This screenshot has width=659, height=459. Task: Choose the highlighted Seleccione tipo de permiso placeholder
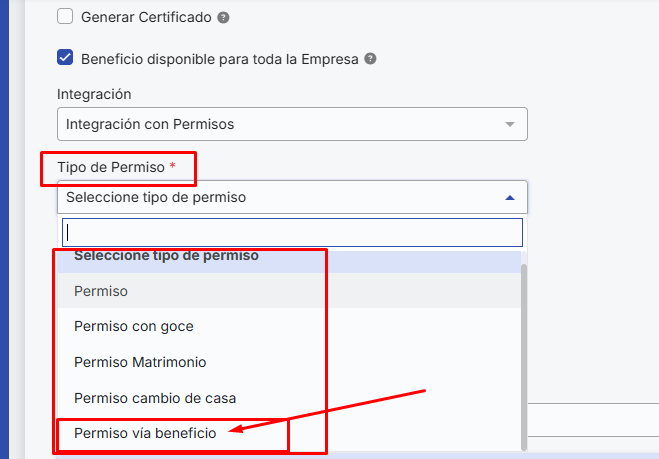(x=289, y=261)
